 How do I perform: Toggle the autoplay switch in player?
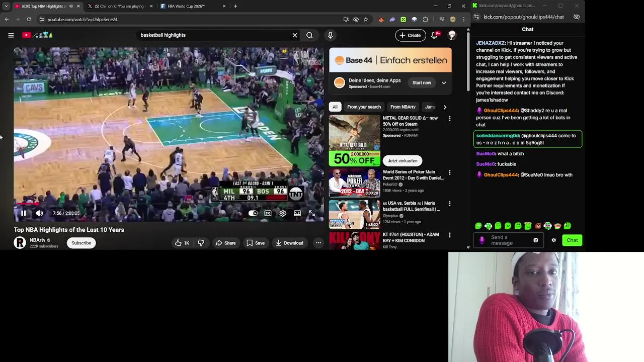tap(253, 213)
